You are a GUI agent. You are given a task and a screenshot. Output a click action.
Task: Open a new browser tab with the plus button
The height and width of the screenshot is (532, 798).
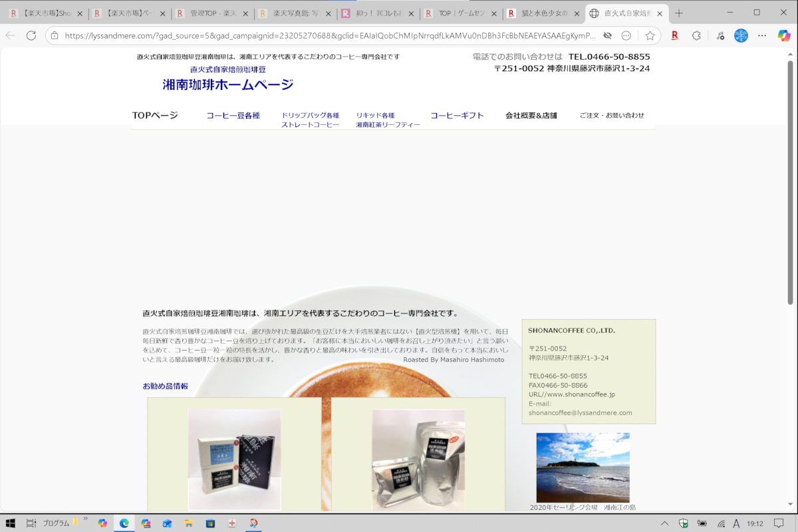(679, 13)
